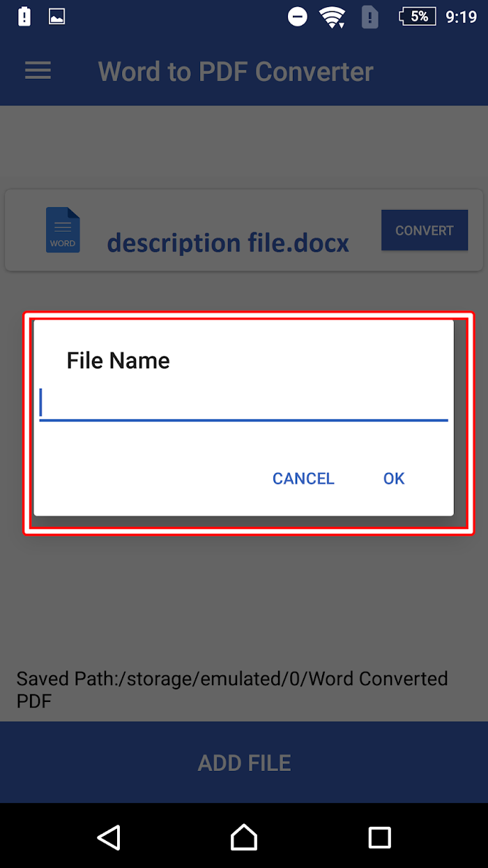Viewport: 488px width, 868px height.
Task: Tap the Android home button
Action: (x=244, y=837)
